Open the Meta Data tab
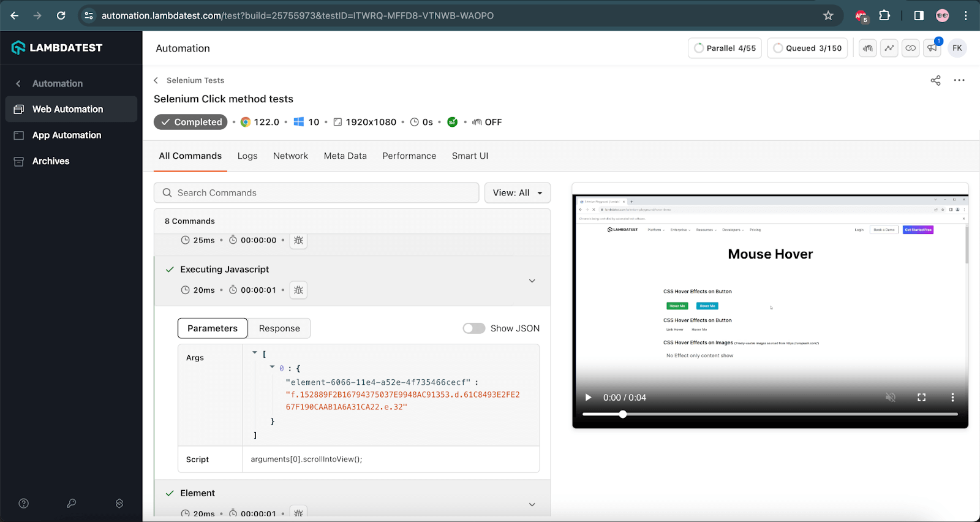980x522 pixels. tap(345, 156)
